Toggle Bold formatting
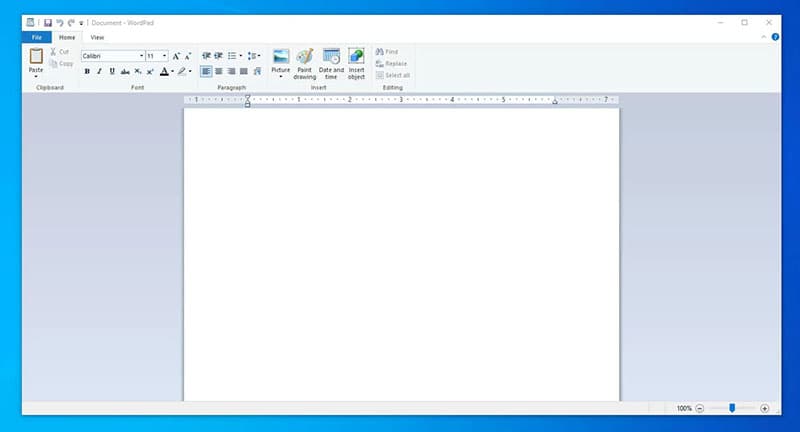 click(87, 72)
